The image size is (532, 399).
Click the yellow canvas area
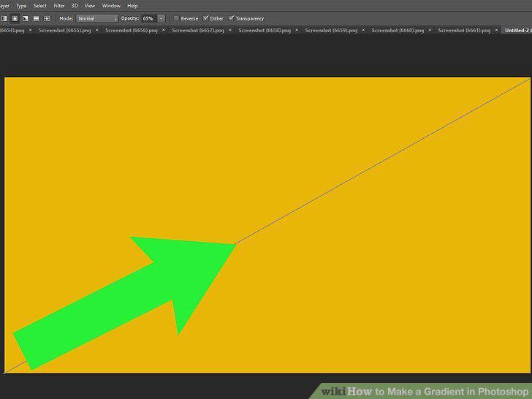(x=267, y=225)
